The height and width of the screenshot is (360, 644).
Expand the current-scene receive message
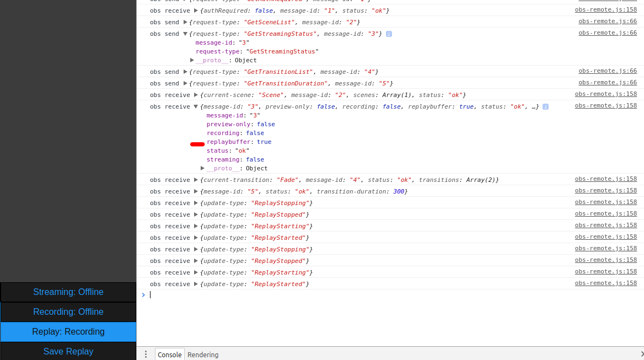pos(196,95)
